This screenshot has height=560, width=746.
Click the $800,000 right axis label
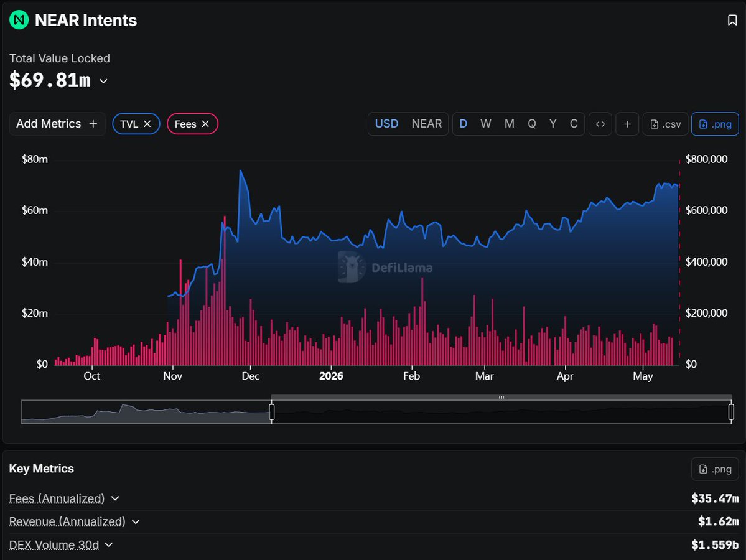pos(707,159)
